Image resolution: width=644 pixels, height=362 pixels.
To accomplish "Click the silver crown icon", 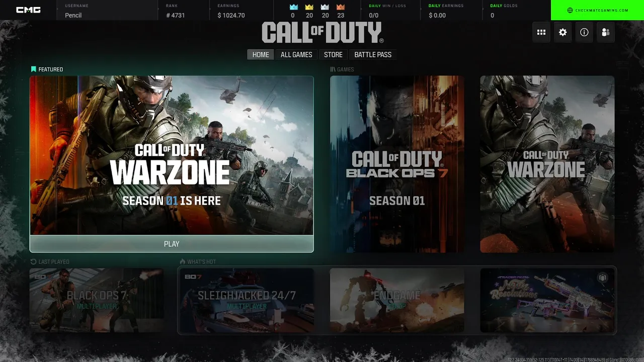I will (325, 7).
